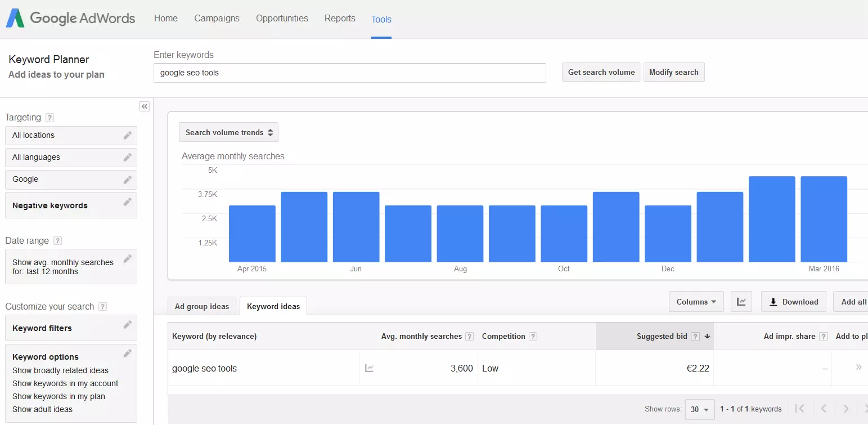Click the 3,600 monthly searches value

(461, 368)
